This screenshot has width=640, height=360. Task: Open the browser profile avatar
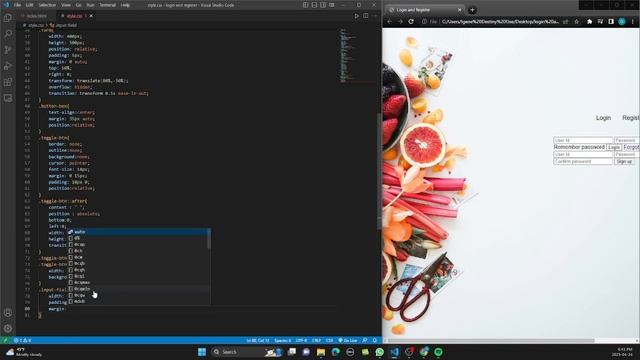pyautogui.click(x=622, y=22)
